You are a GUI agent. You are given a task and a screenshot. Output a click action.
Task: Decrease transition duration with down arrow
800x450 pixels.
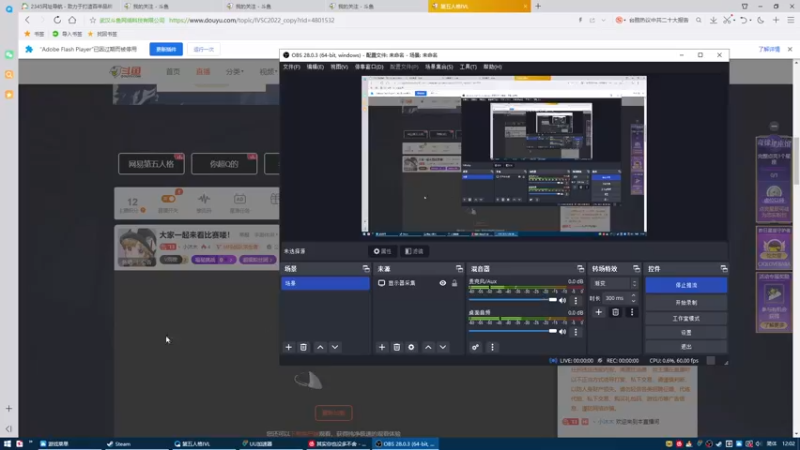point(634,301)
